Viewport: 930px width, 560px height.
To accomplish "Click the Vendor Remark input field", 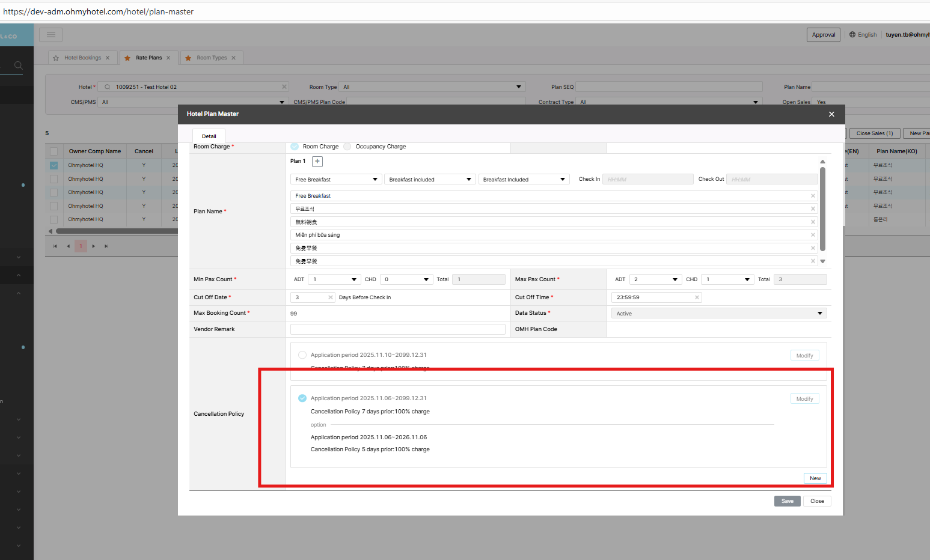I will pyautogui.click(x=397, y=329).
